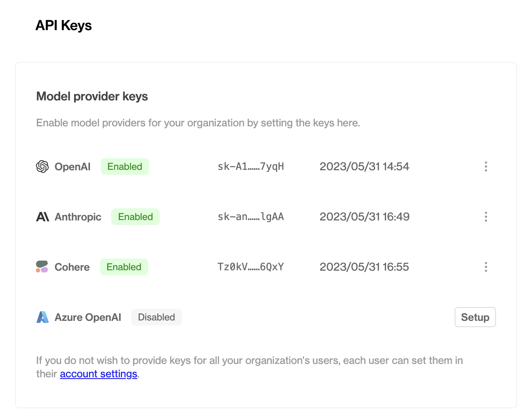Click the OpenAI date 2023/05/31 14:54
This screenshot has width=532, height=420.
(364, 166)
